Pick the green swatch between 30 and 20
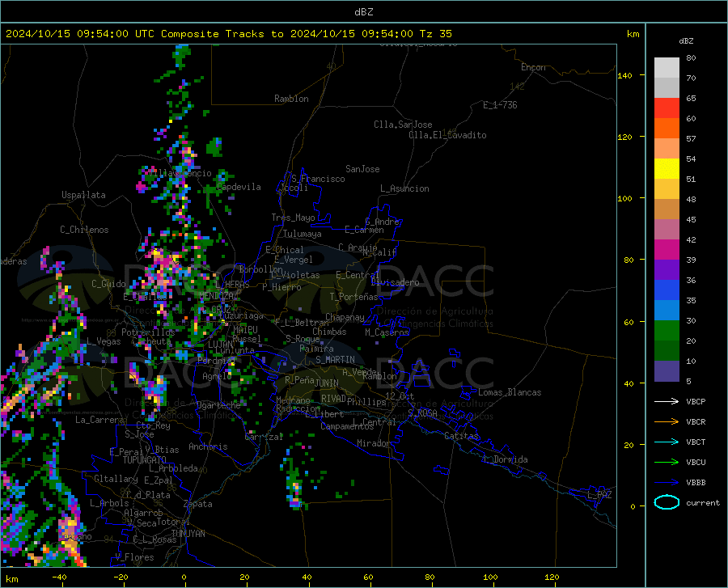728x588 pixels. [667, 331]
